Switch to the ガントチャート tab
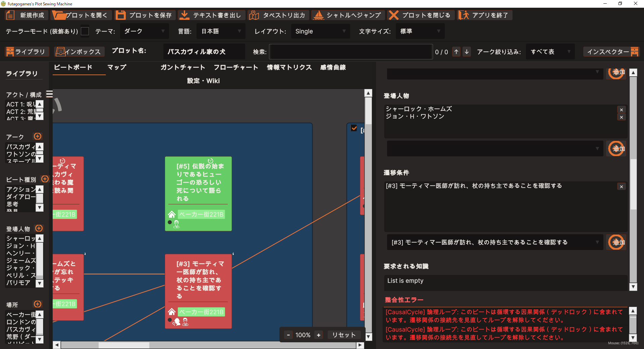This screenshot has height=349, width=644. 183,67
